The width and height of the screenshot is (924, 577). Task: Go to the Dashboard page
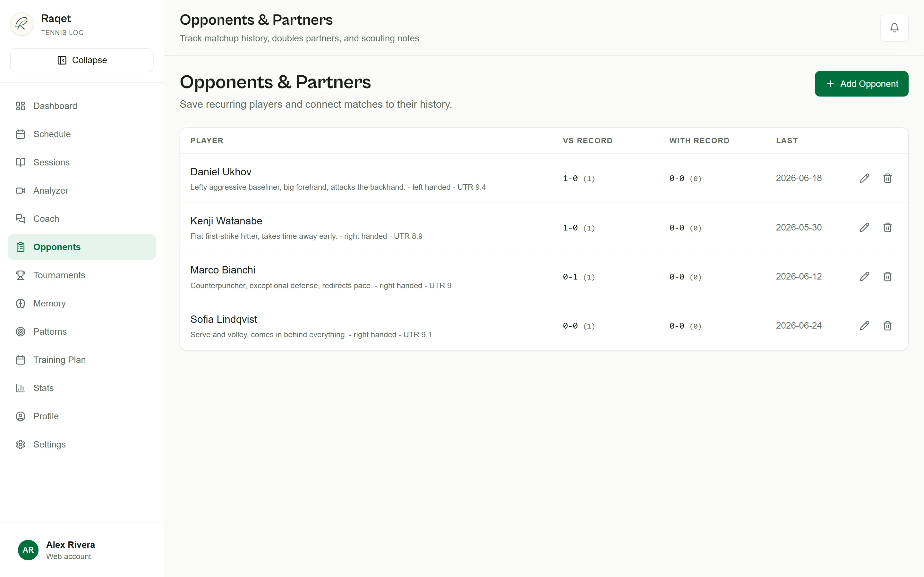click(82, 106)
